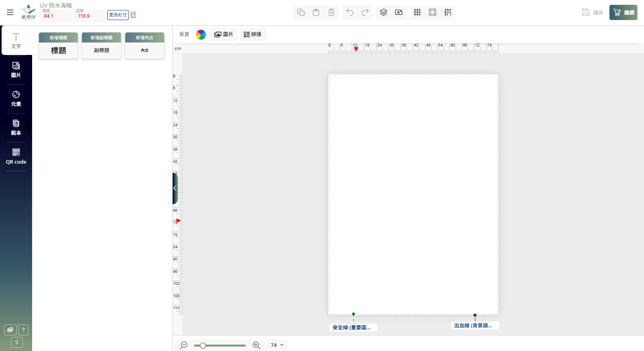Open the QR code tab
The width and height of the screenshot is (644, 351).
(16, 156)
